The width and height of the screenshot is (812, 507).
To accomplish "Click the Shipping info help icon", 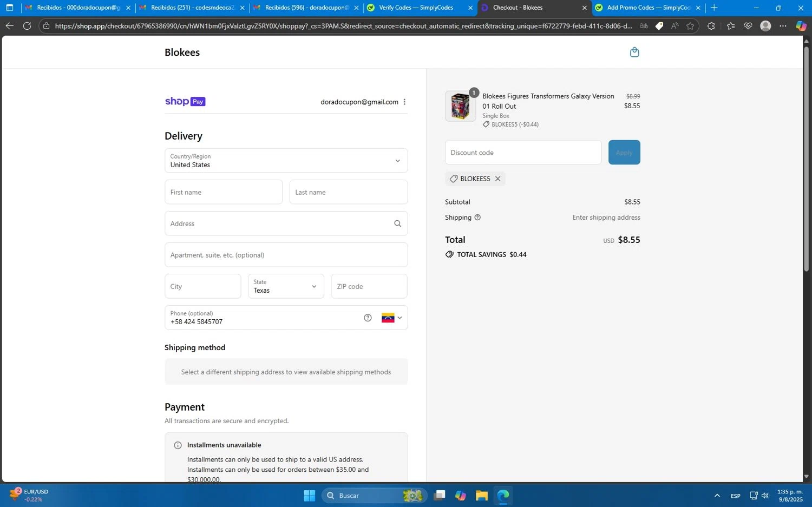I will pyautogui.click(x=477, y=218).
